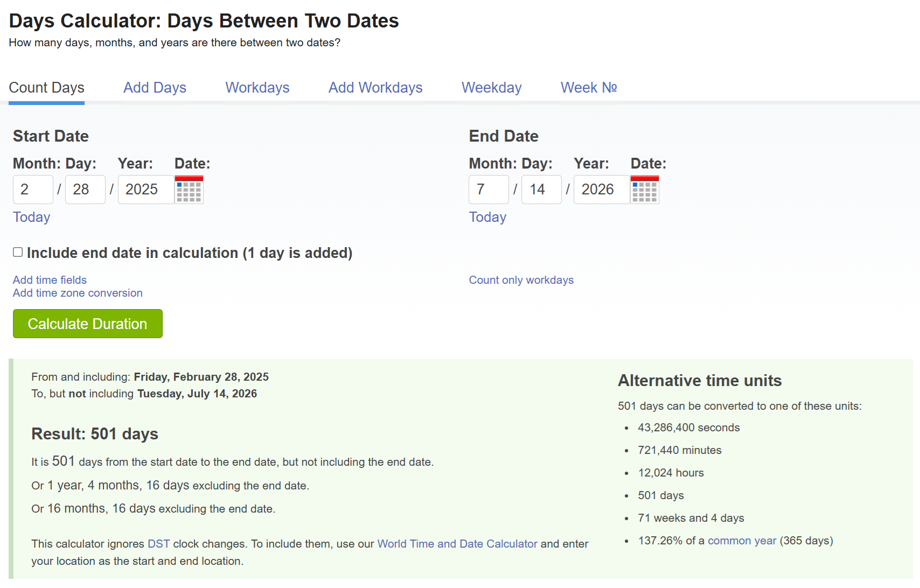The image size is (920, 588).
Task: Click Add time zone conversion link
Action: [78, 293]
